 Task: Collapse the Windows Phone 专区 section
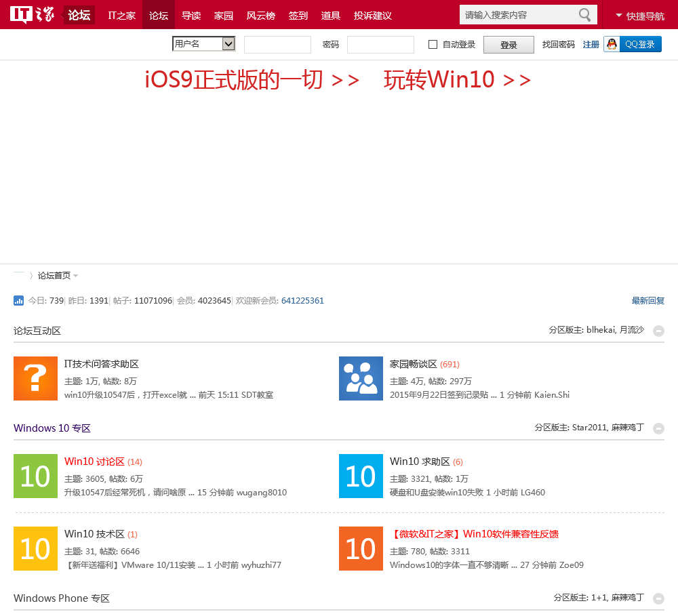point(658,598)
